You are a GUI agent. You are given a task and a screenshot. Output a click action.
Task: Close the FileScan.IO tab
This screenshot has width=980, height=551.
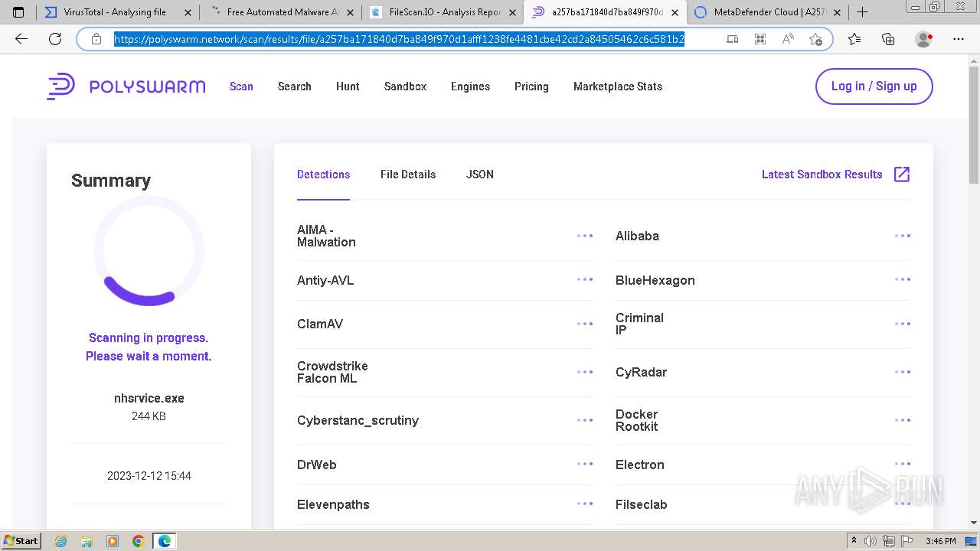(x=513, y=12)
